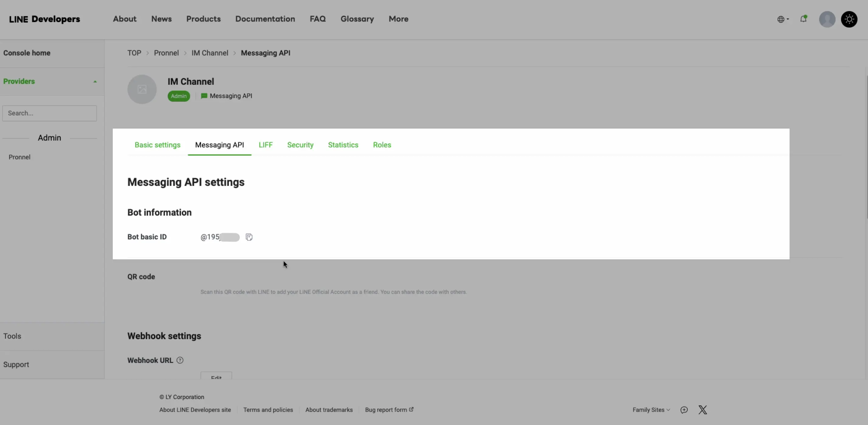Open Glossary in top navigation
Image resolution: width=868 pixels, height=425 pixels.
(357, 19)
